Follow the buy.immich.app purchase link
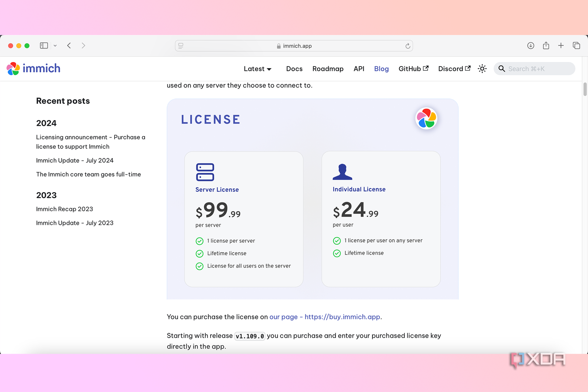This screenshot has width=588, height=392. 325,317
